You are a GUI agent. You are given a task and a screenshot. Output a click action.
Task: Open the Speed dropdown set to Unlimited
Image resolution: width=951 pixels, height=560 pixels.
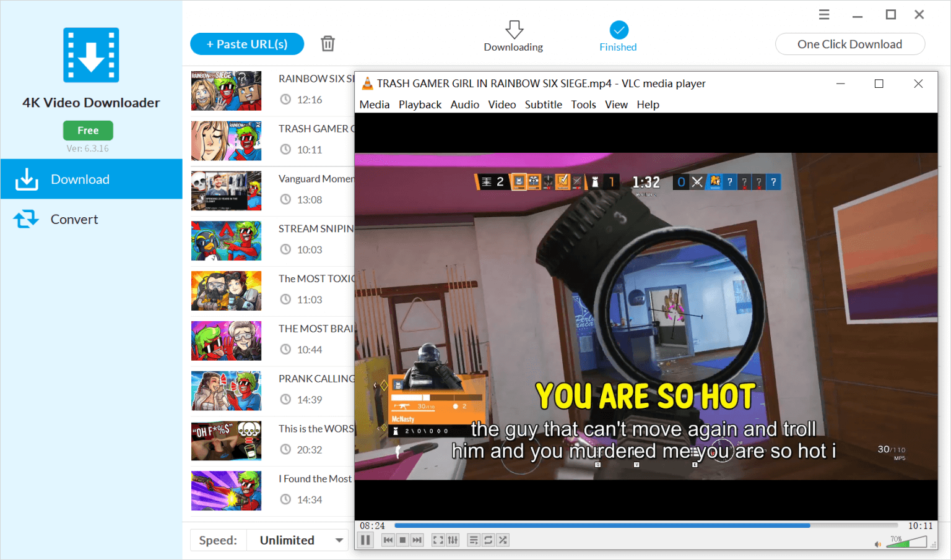(x=297, y=540)
